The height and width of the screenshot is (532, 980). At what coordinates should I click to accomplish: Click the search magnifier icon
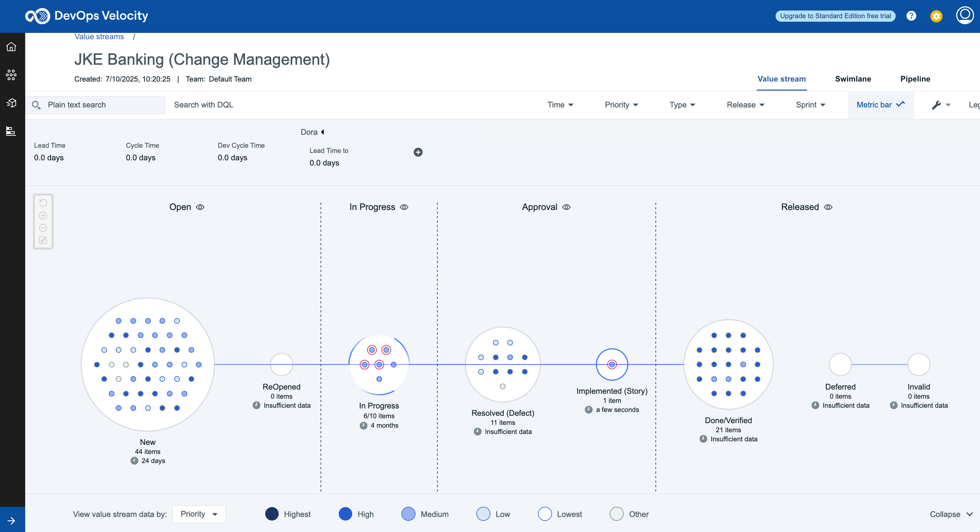coord(36,105)
